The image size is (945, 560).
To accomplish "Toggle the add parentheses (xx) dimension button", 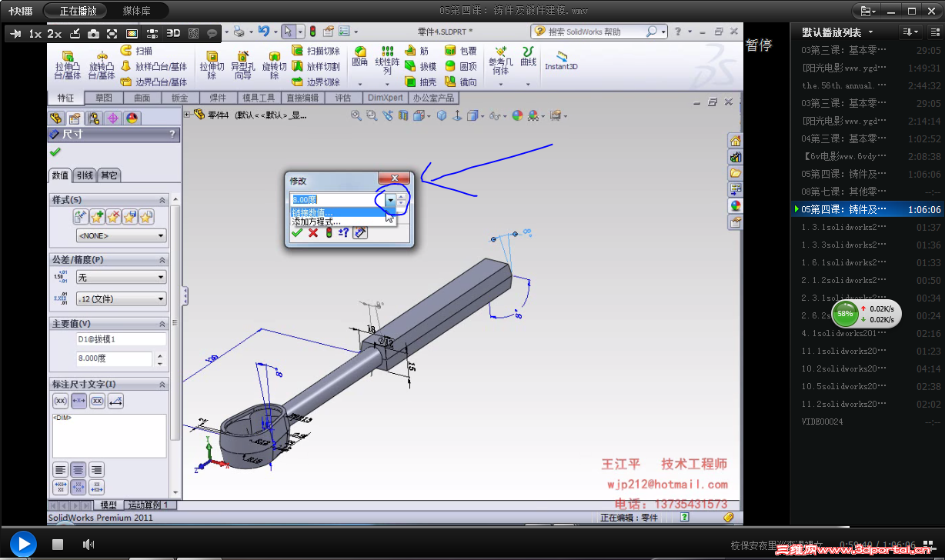I will [x=61, y=401].
